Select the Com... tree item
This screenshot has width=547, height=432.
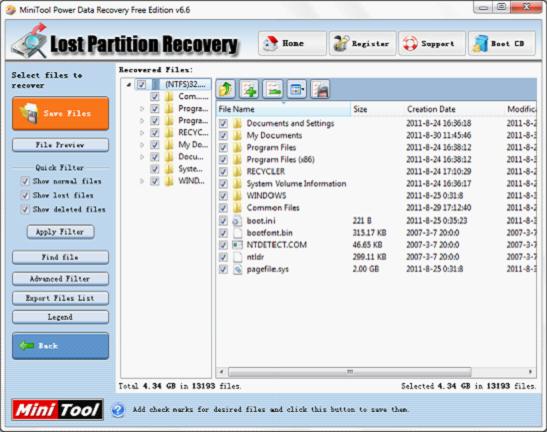tap(193, 96)
